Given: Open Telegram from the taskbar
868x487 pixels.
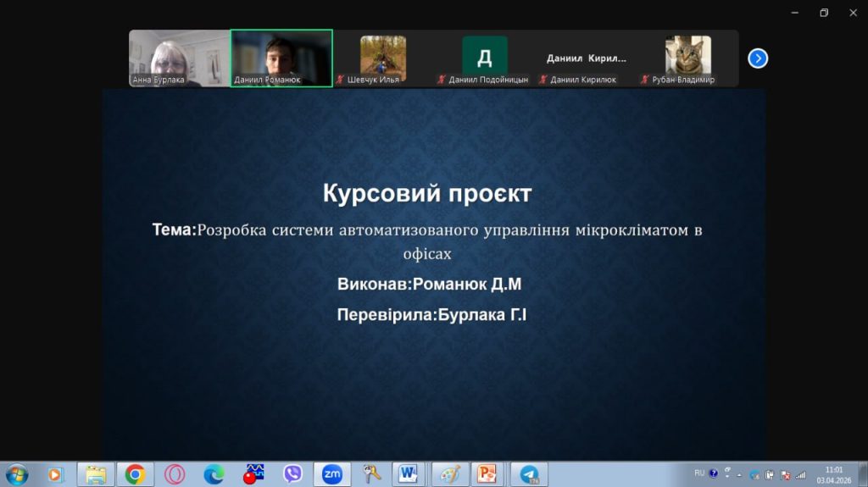Looking at the screenshot, I should point(529,474).
